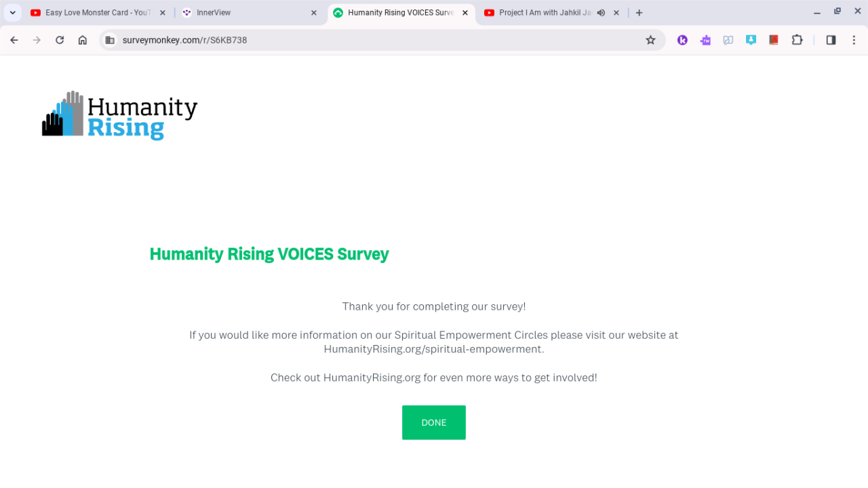Open a new browser tab
868x488 pixels.
tap(639, 13)
